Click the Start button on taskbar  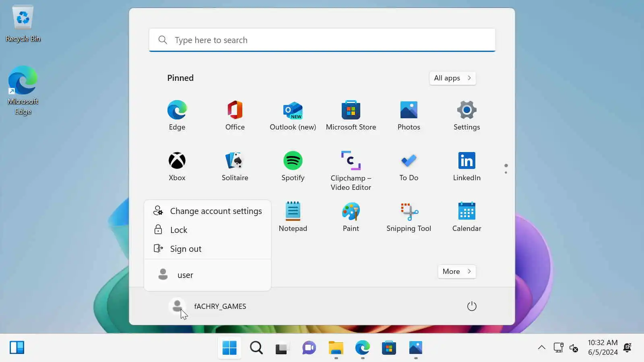pyautogui.click(x=229, y=348)
